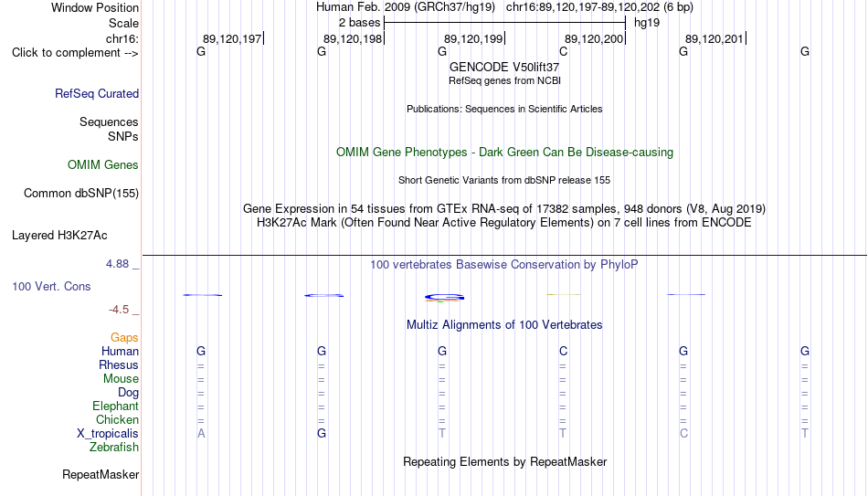Select the Chicken species label

[x=117, y=419]
